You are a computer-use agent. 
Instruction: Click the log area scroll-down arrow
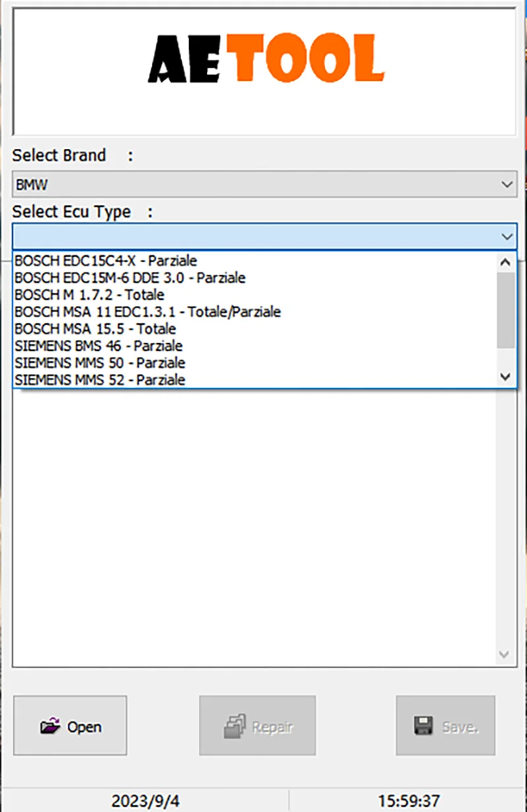click(505, 655)
